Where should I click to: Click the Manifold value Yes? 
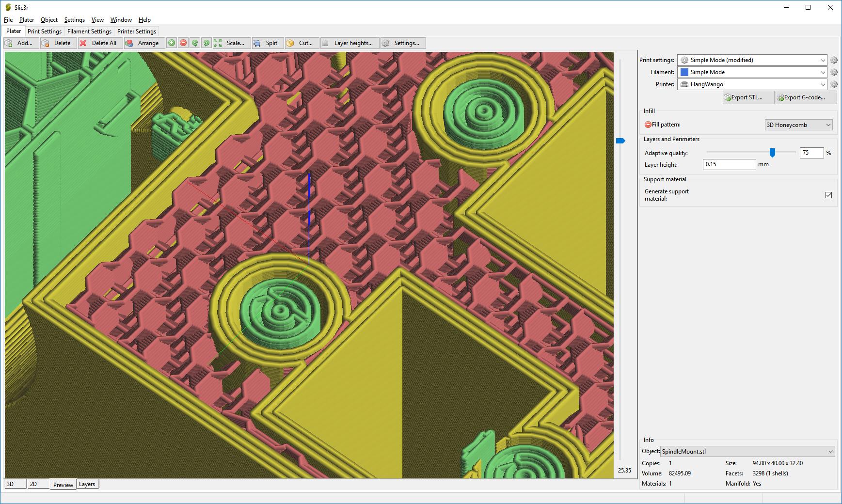pyautogui.click(x=757, y=484)
